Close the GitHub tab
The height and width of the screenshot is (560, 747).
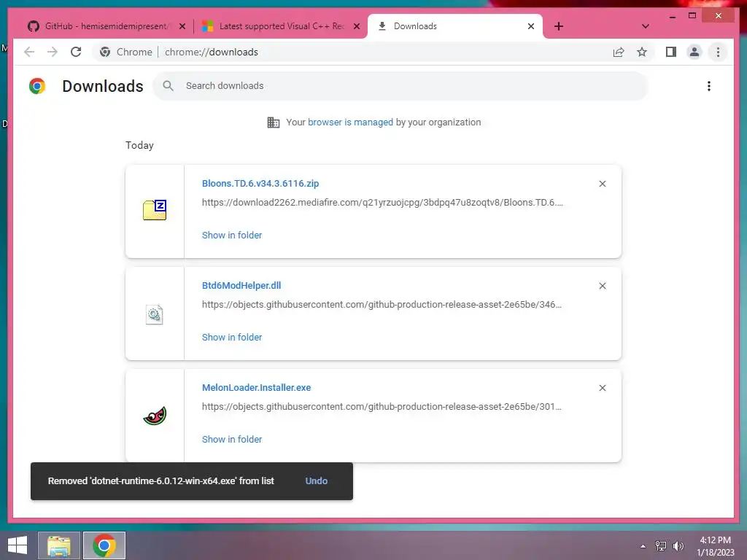[x=182, y=26]
